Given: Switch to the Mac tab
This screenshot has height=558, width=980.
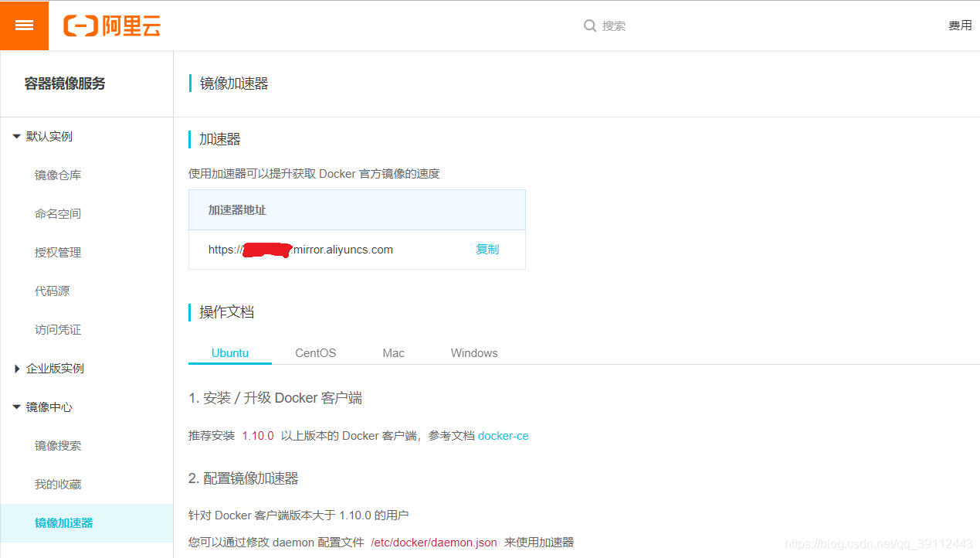Looking at the screenshot, I should pos(393,352).
